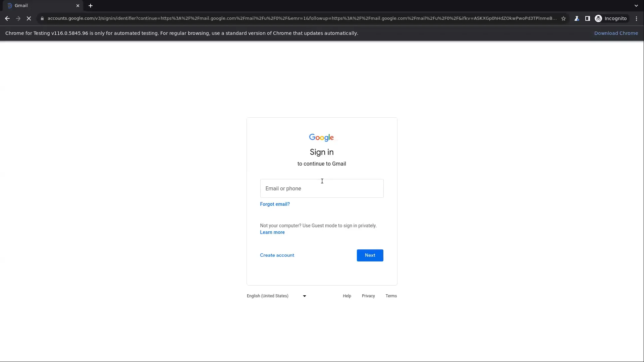Click the 'Not your computer?' guest mode text
The image size is (644, 362).
pos(318,226)
